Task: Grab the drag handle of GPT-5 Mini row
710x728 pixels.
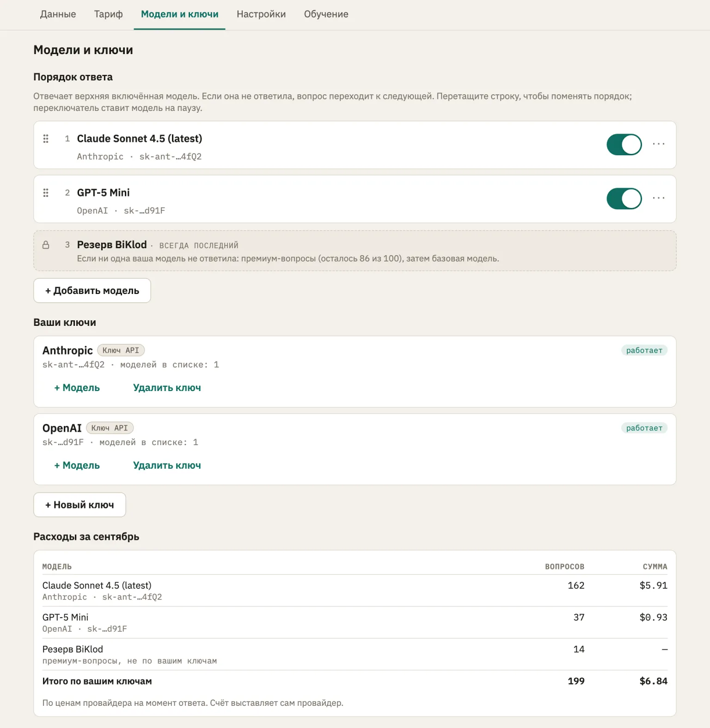Action: (x=46, y=193)
